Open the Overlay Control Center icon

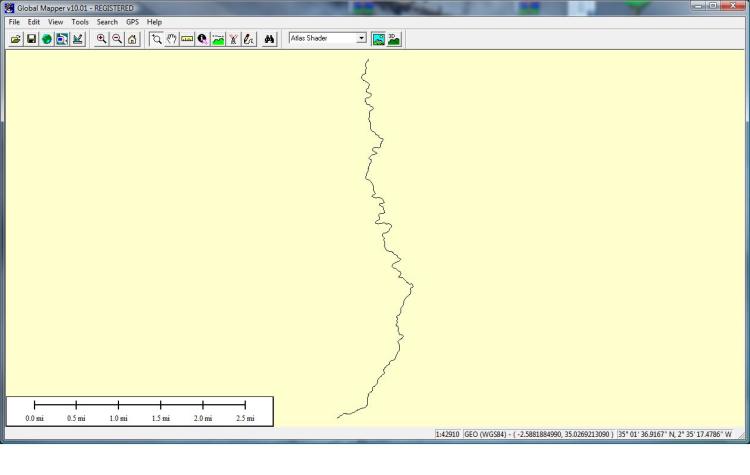(61, 38)
